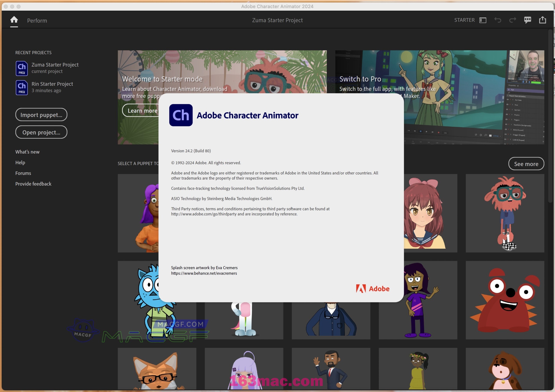Select the anime schoolgirl puppet with pink bow
This screenshot has width=555, height=392.
(x=430, y=213)
